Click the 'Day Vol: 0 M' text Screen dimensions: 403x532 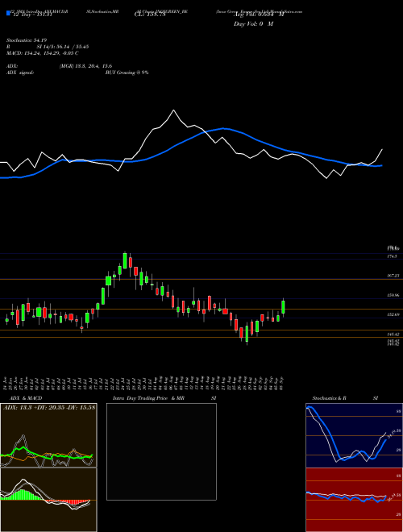pyautogui.click(x=253, y=24)
